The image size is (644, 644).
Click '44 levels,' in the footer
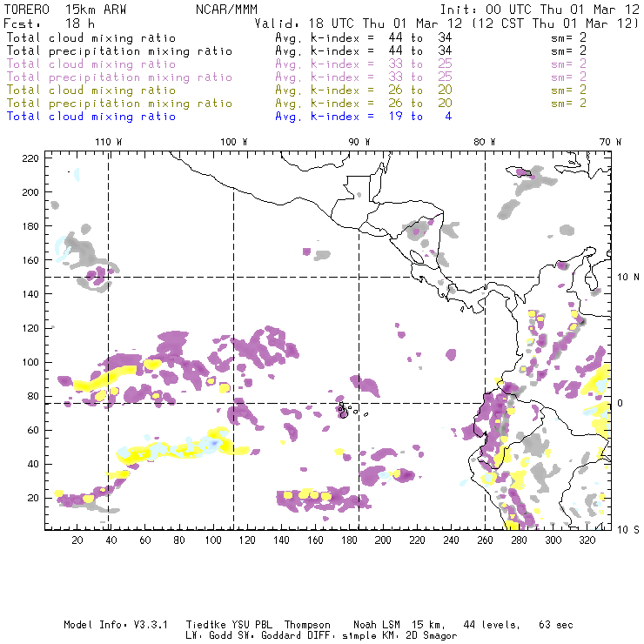(x=492, y=625)
